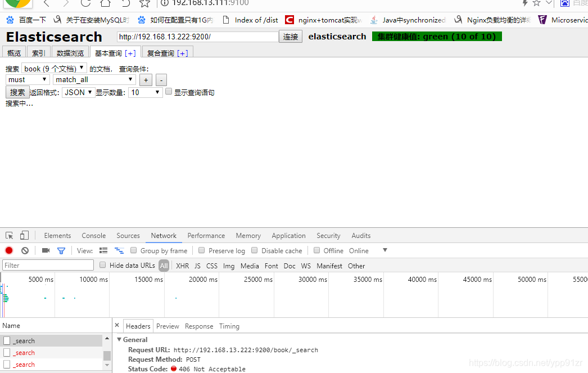
Task: Switch to the 索引 tab
Action: click(x=39, y=53)
